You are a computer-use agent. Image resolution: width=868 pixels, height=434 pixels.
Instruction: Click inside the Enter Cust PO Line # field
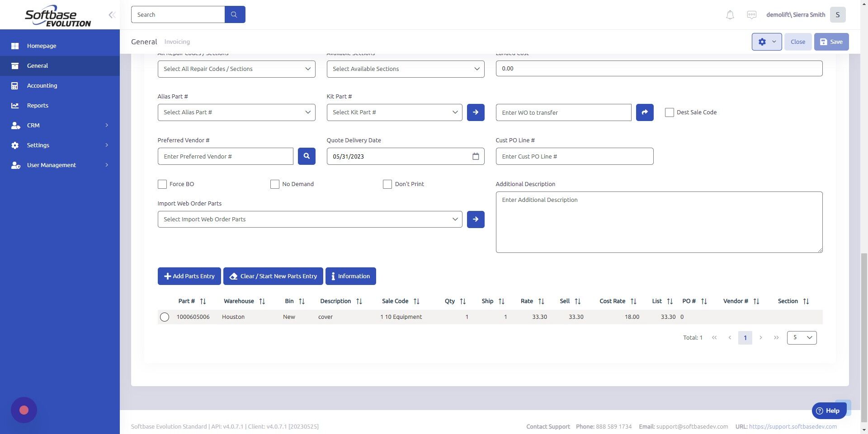point(574,156)
